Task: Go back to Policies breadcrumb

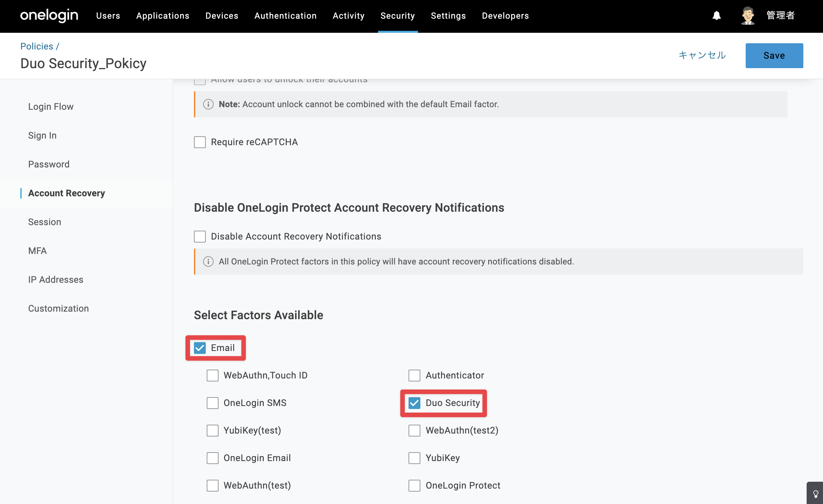Action: coord(37,46)
